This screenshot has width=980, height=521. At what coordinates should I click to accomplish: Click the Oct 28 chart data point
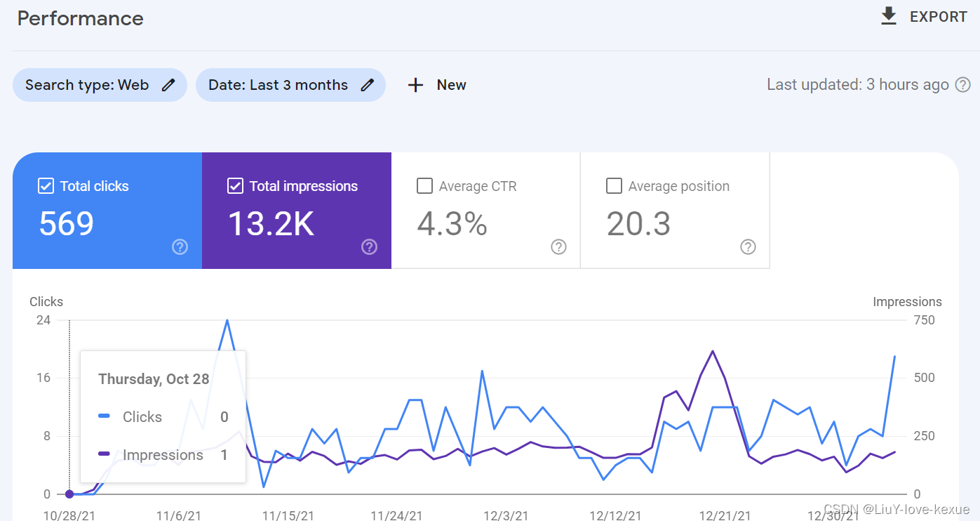pos(69,494)
